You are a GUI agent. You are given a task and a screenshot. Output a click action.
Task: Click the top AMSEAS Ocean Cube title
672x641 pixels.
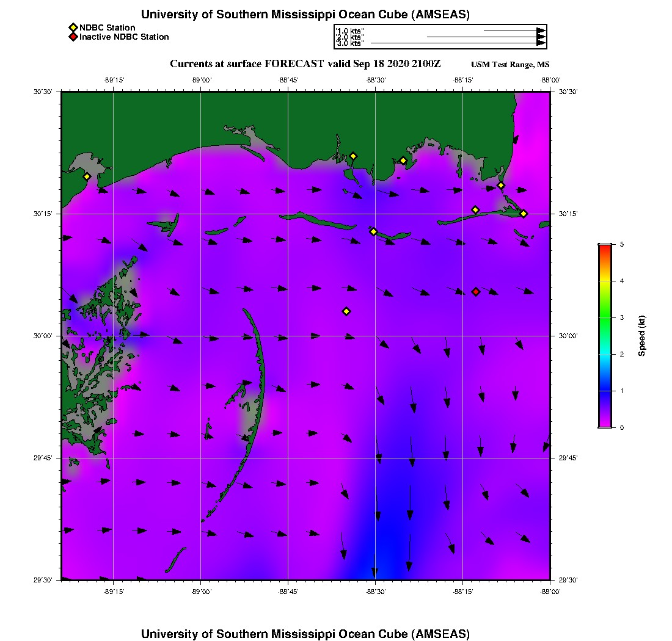305,14
